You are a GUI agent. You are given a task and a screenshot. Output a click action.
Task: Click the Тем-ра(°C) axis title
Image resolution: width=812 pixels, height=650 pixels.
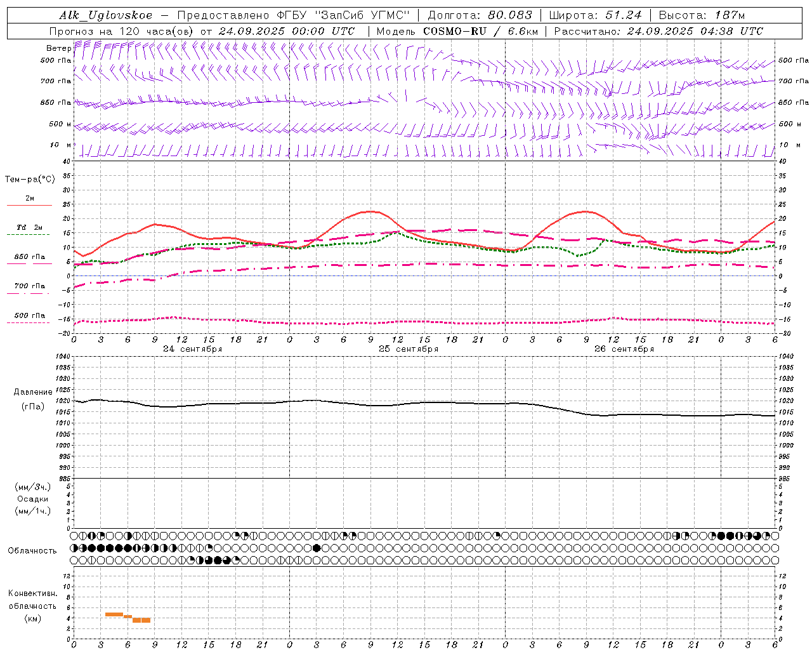30,180
